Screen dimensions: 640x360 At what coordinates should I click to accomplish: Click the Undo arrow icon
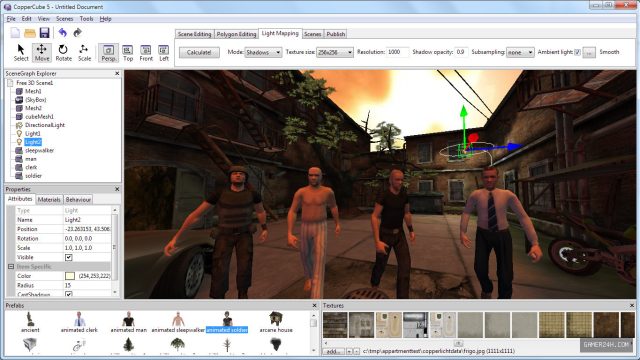click(x=62, y=32)
